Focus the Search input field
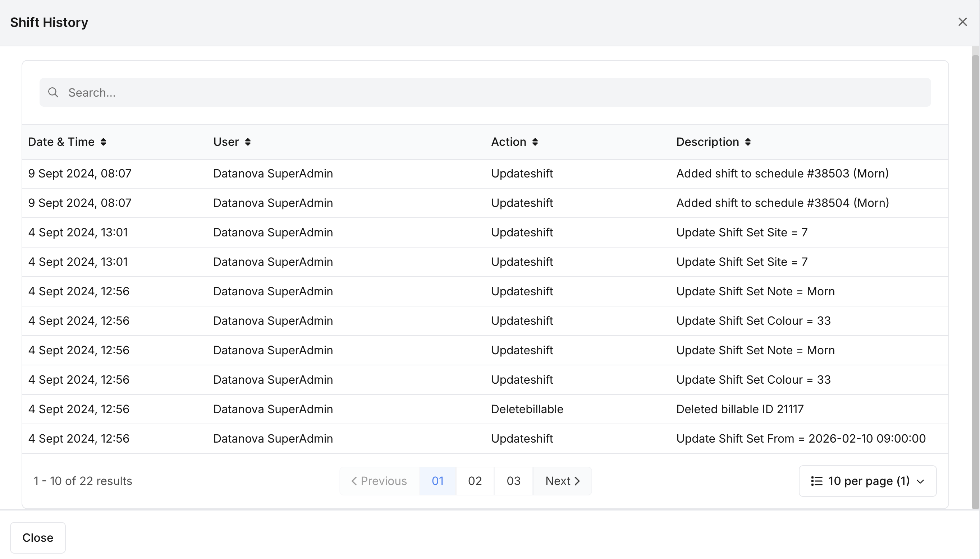Viewport: 980px width, 559px height. [485, 93]
